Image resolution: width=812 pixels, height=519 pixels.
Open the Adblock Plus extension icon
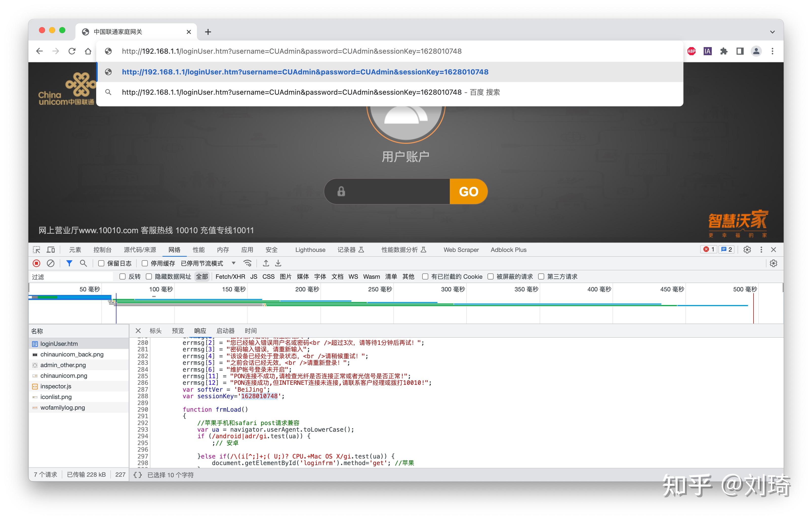pos(691,51)
